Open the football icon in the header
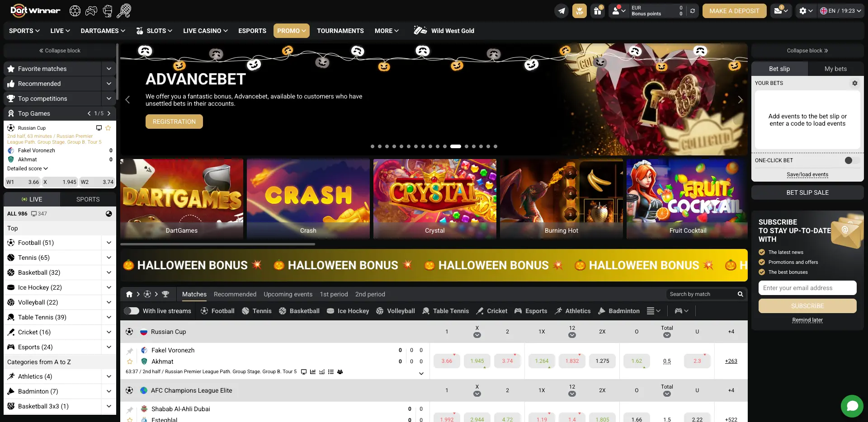The width and height of the screenshot is (868, 422). (x=75, y=11)
